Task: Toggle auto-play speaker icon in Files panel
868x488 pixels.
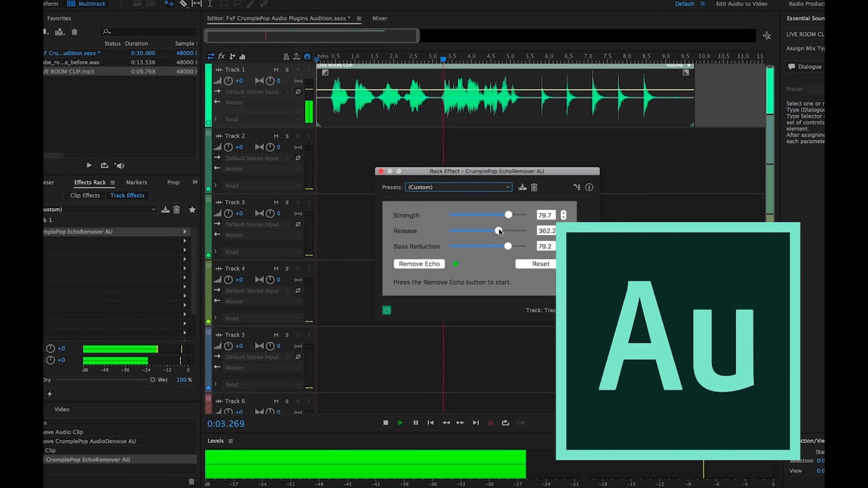Action: pos(119,165)
